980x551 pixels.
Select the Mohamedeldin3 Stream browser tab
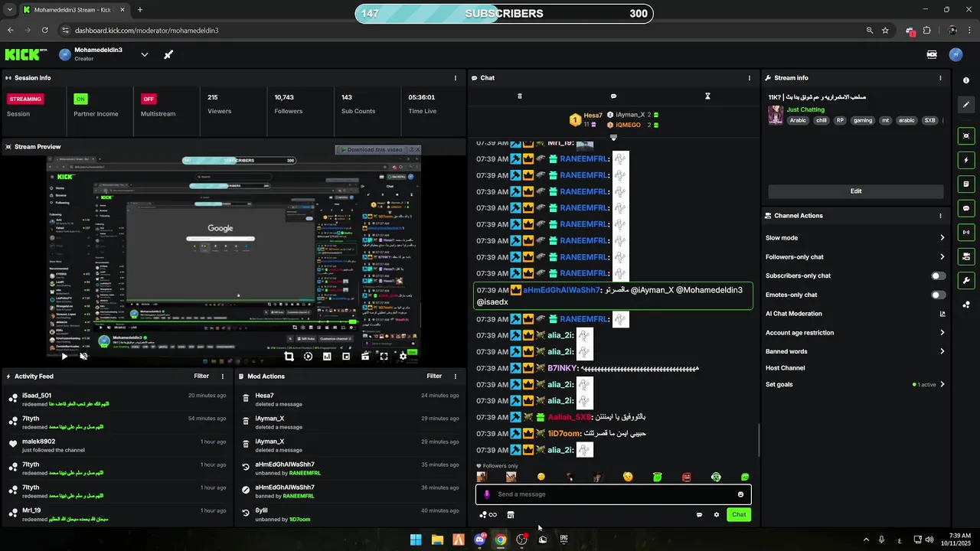click(75, 10)
